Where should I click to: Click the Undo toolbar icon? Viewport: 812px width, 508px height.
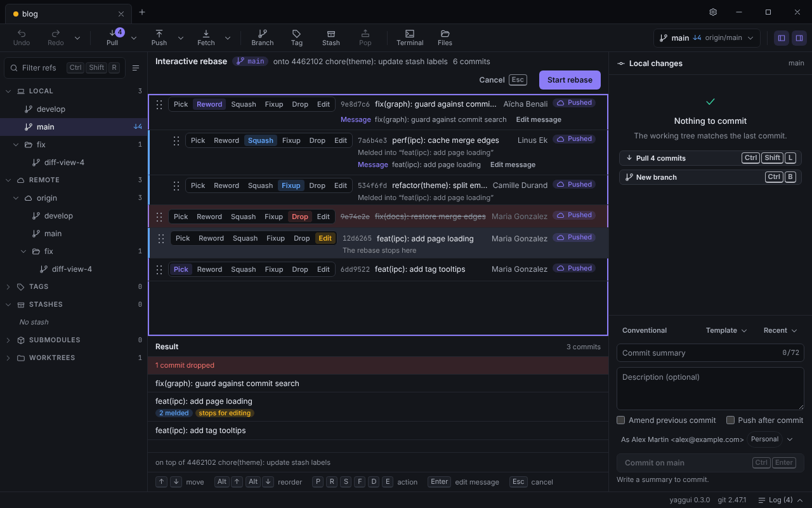pos(22,37)
